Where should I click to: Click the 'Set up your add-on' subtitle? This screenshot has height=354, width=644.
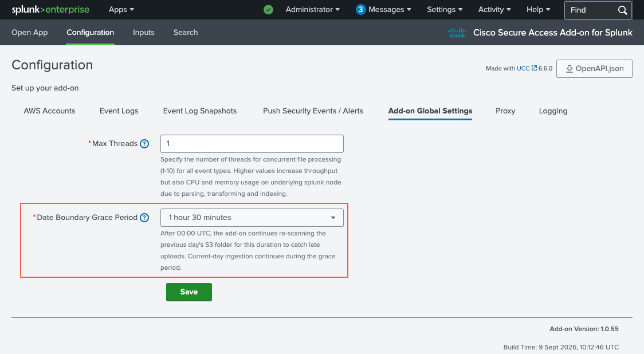(45, 88)
